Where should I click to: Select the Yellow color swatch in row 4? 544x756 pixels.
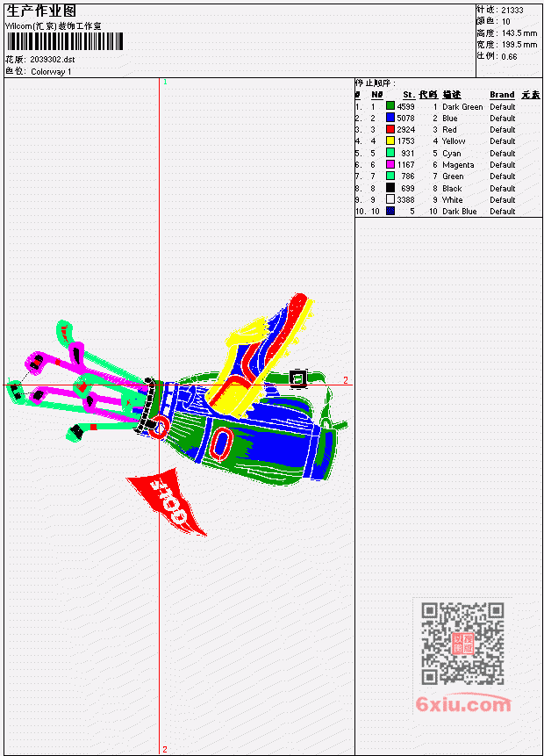point(390,140)
